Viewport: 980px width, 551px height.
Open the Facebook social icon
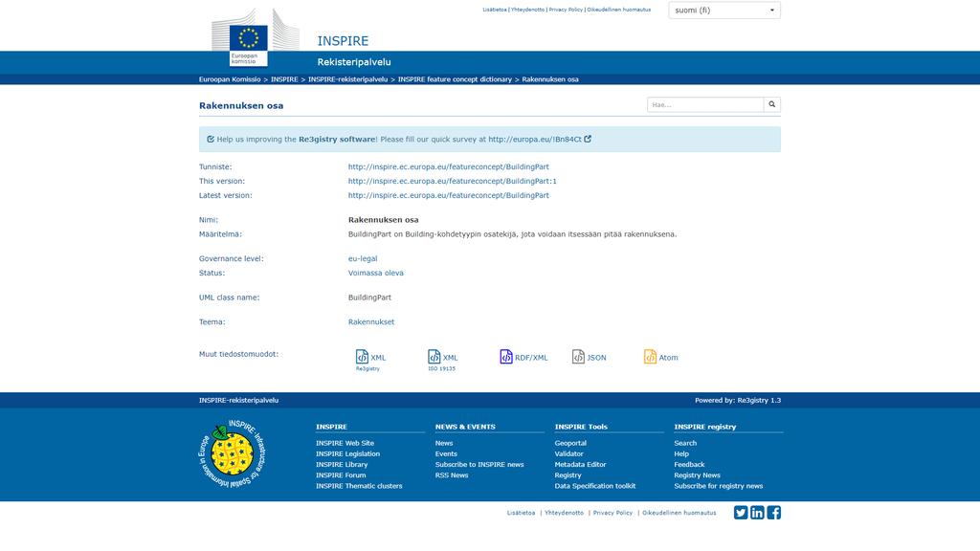click(773, 513)
